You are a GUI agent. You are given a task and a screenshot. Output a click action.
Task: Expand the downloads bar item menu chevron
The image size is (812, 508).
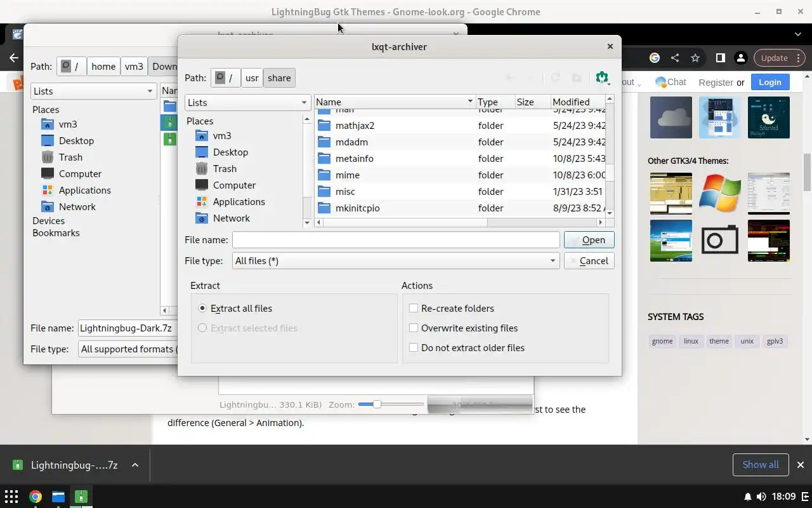coord(135,465)
